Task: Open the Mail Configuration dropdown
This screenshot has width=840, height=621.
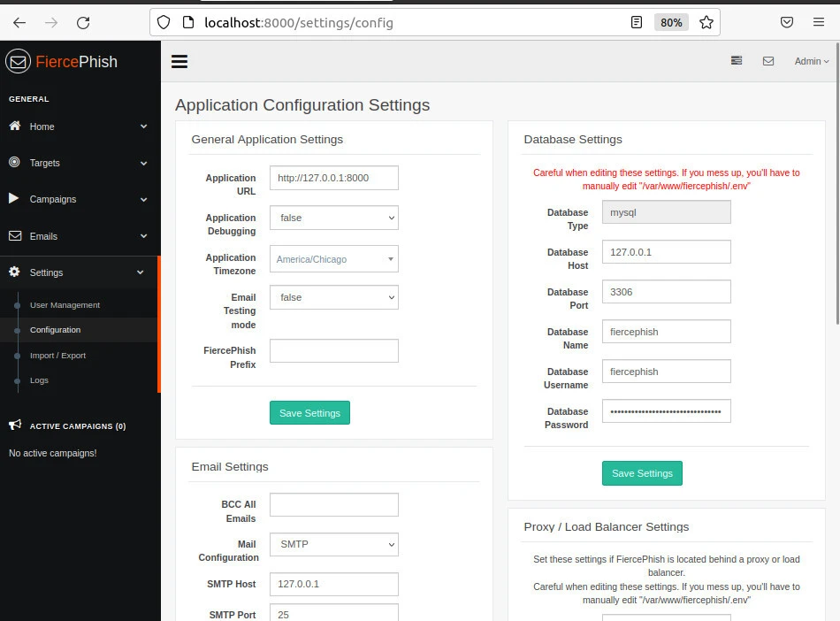Action: (333, 544)
